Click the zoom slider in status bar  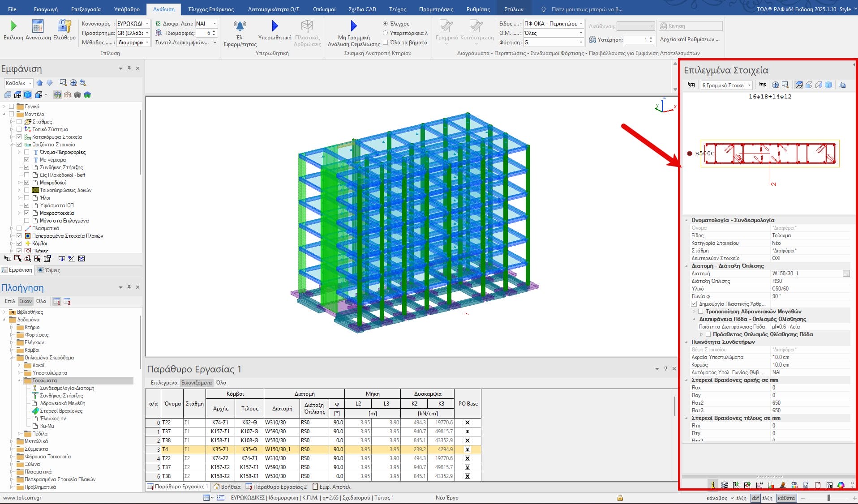click(828, 498)
